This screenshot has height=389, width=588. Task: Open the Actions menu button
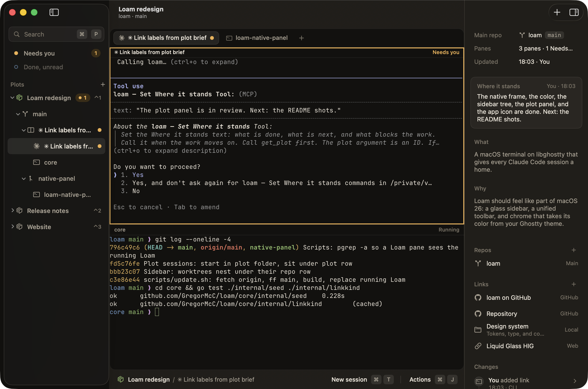[433, 379]
